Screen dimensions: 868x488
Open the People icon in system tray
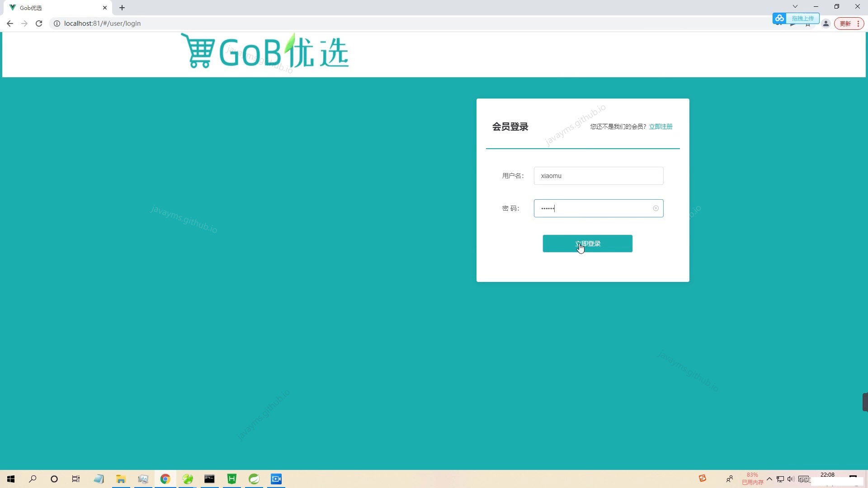click(730, 479)
